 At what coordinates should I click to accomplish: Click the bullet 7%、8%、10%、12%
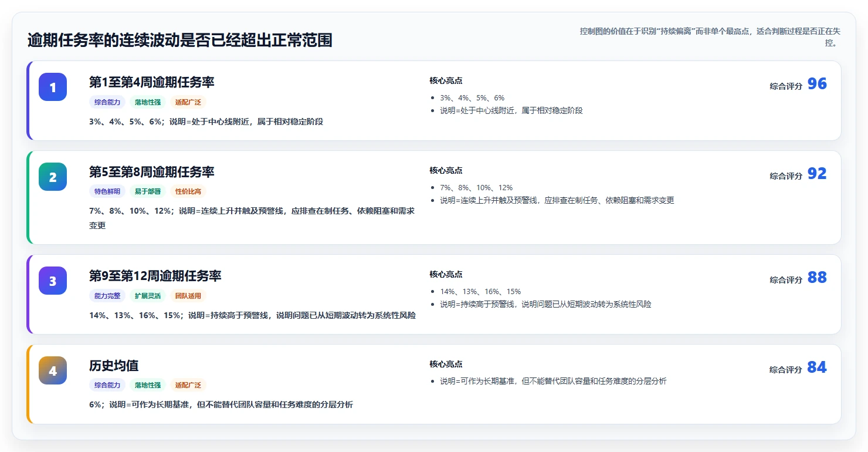coord(476,188)
